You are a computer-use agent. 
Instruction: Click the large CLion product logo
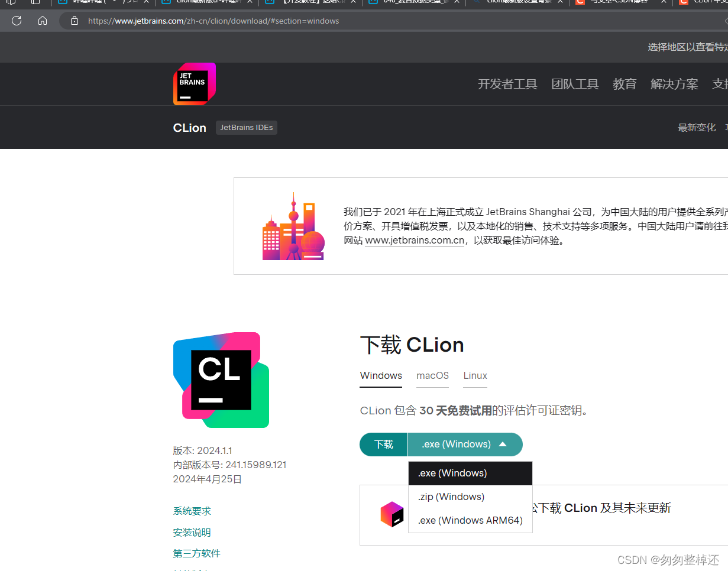[221, 380]
